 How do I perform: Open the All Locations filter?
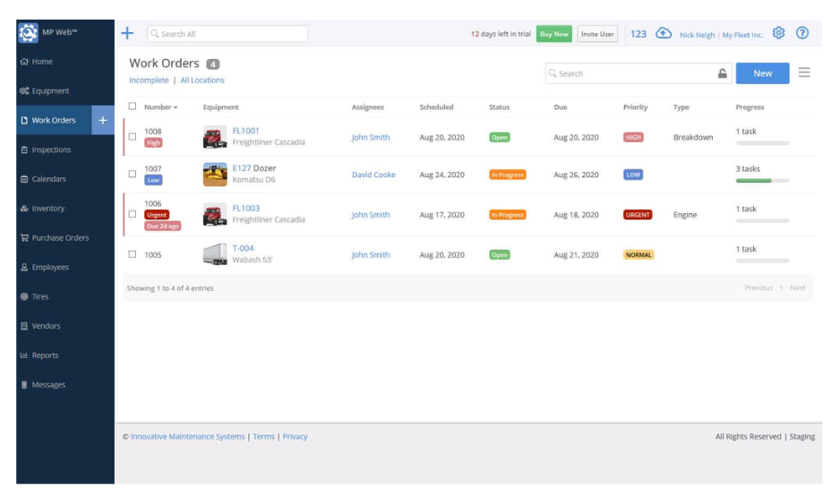click(x=202, y=81)
